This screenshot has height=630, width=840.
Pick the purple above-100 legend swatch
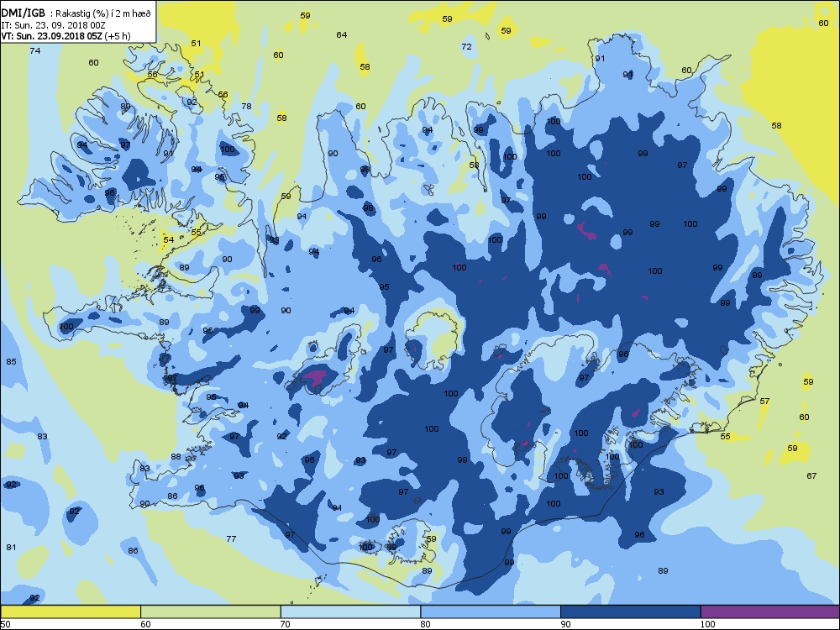[x=769, y=612]
